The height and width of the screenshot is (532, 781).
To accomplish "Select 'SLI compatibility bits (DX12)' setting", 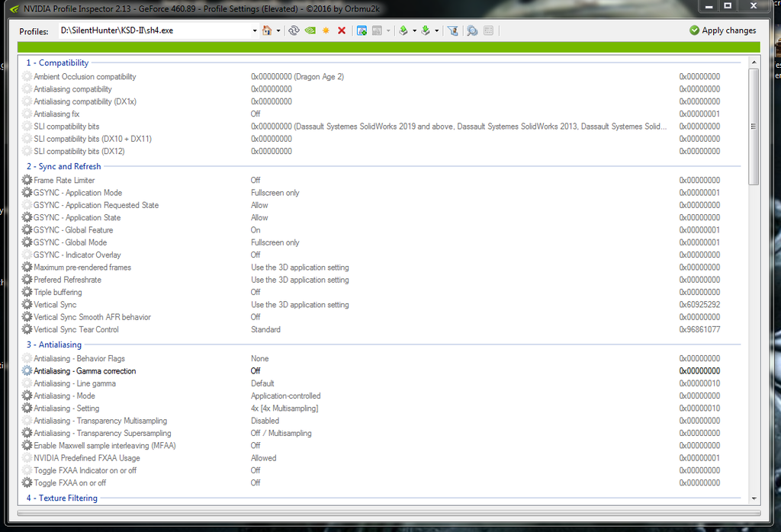I will coord(79,151).
